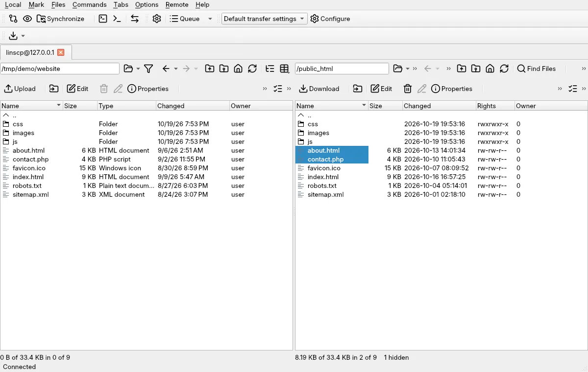The width and height of the screenshot is (588, 372).
Task: Click the local path field /tmp/demo/website
Action: tap(60, 69)
